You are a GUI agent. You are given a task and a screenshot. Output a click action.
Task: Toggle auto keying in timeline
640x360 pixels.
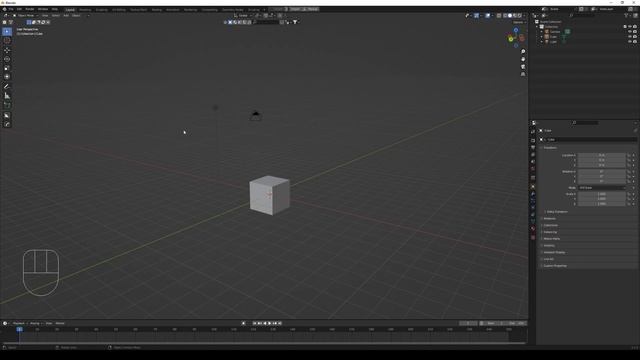tap(244, 323)
